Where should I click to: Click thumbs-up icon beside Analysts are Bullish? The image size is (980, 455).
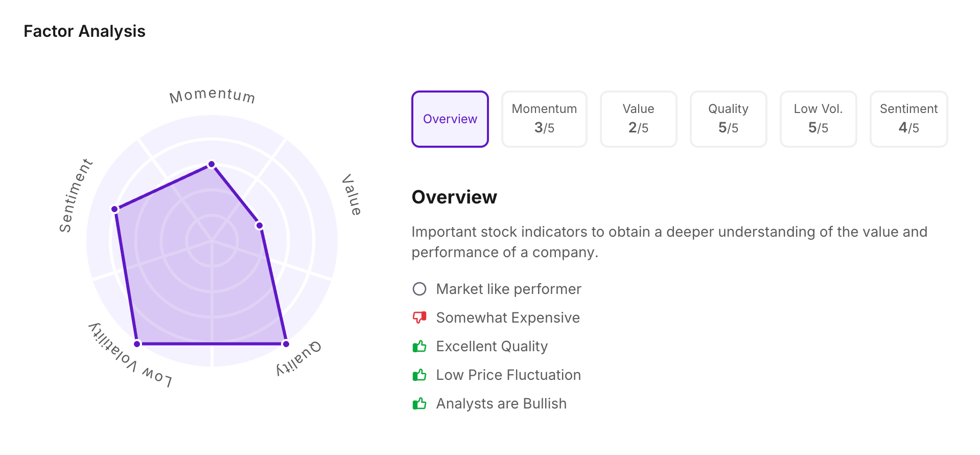[x=419, y=404]
